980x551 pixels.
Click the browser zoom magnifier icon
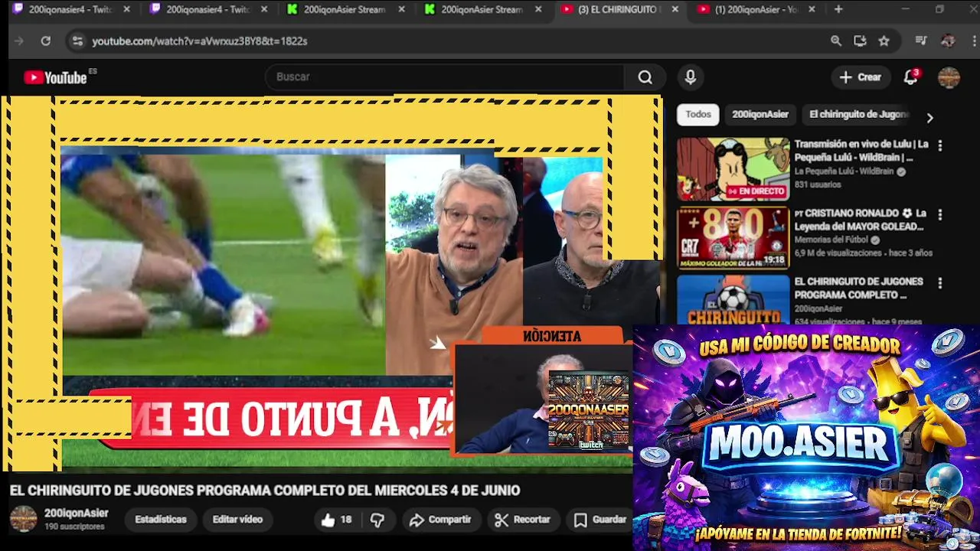coord(835,41)
